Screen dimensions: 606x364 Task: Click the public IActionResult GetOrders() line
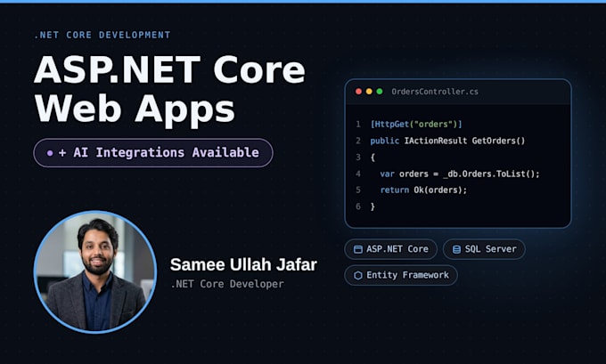(447, 141)
